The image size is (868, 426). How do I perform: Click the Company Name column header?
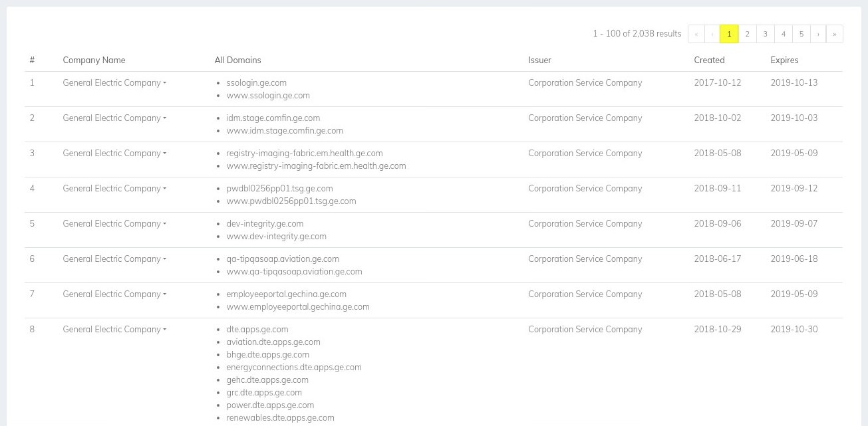click(x=94, y=60)
